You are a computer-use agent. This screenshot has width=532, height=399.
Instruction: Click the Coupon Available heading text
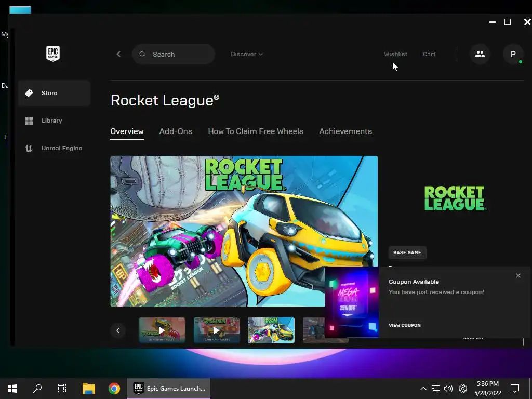coord(414,282)
